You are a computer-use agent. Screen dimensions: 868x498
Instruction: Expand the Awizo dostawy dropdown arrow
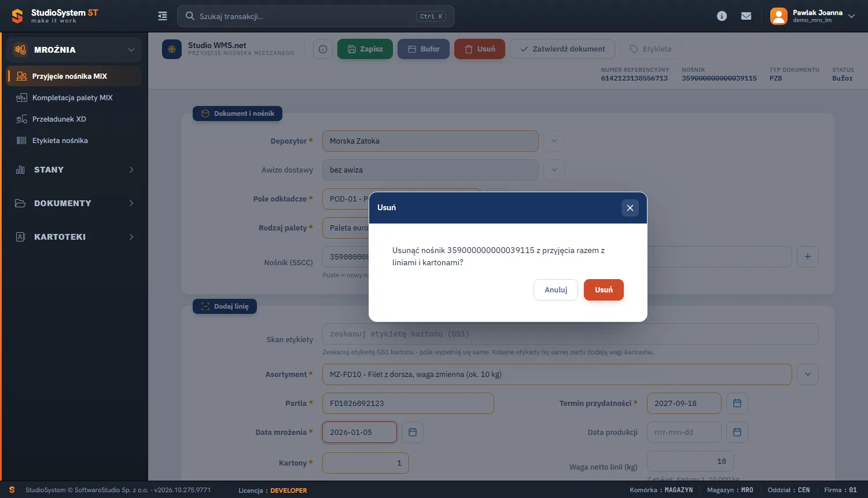(x=554, y=170)
